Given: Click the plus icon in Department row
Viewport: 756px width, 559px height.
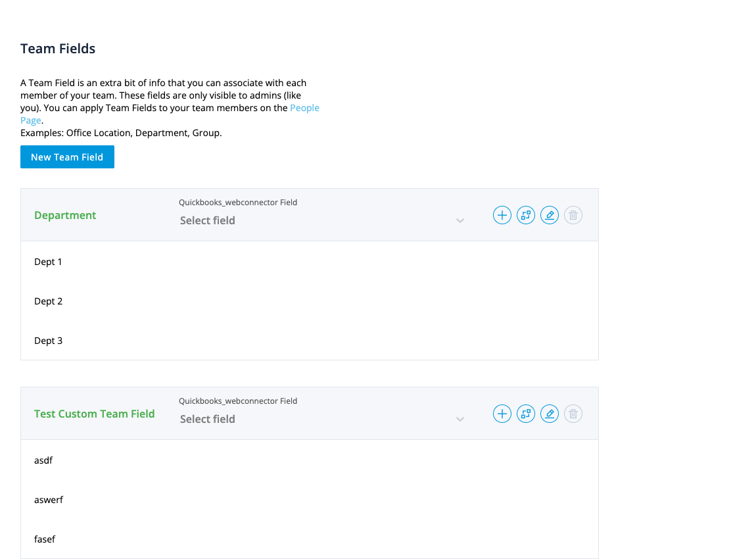Looking at the screenshot, I should coord(502,215).
